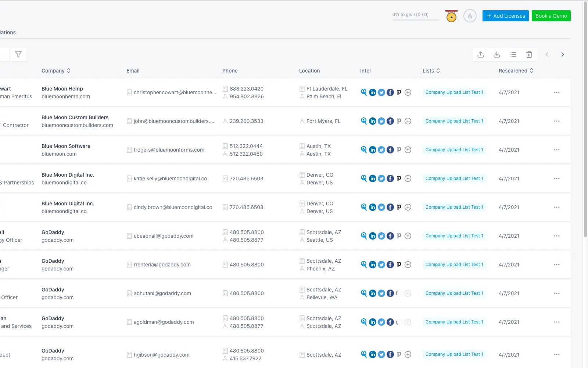
Task: Open list tag in agoldman@godaddy.com row
Action: point(454,322)
